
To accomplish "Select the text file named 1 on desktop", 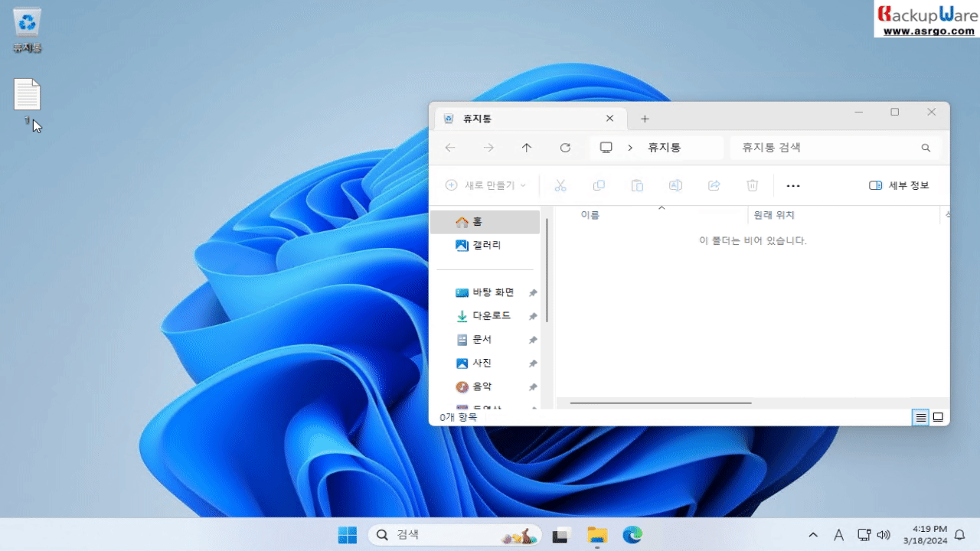I will (27, 101).
